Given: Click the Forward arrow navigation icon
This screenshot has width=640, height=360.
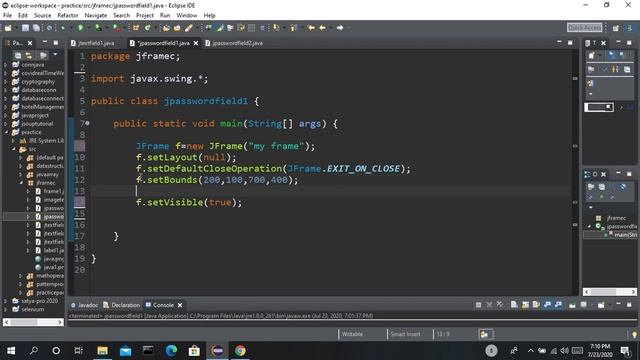Looking at the screenshot, I should (x=340, y=28).
